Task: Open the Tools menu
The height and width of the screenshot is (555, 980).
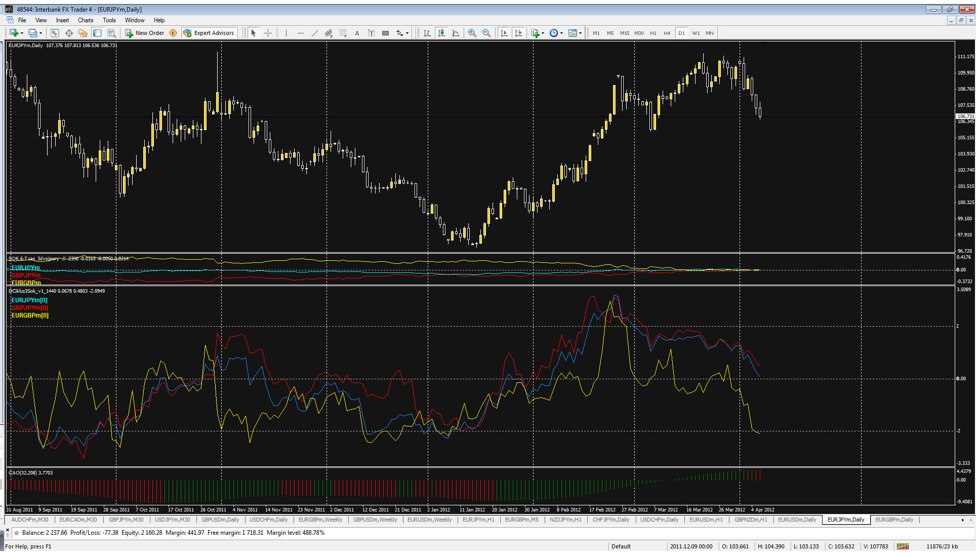Action: [109, 20]
